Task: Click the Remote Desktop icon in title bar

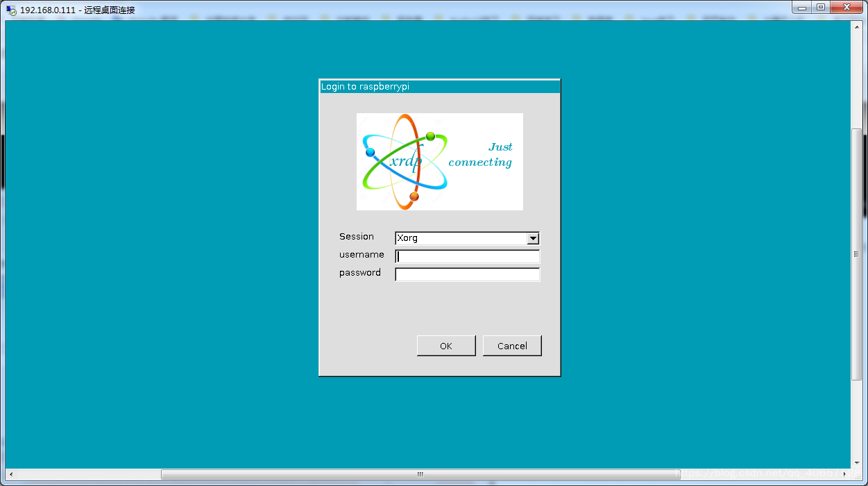Action: (x=11, y=10)
